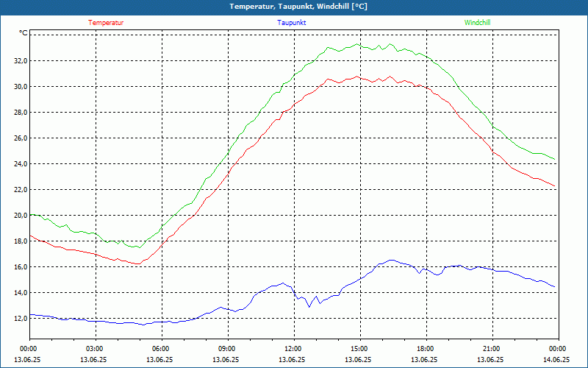The height and width of the screenshot is (368, 588).
Task: Click the '21:00' x-axis time label
Action: coord(491,349)
